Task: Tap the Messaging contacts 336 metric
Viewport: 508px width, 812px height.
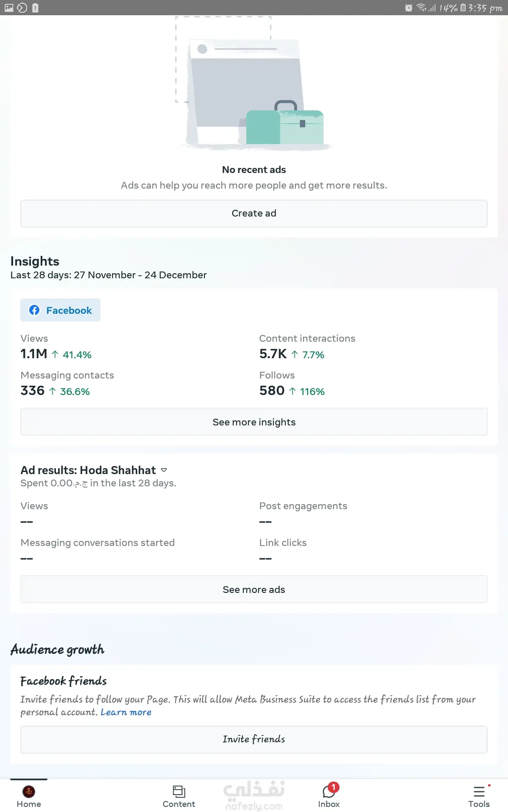Action: pos(33,390)
